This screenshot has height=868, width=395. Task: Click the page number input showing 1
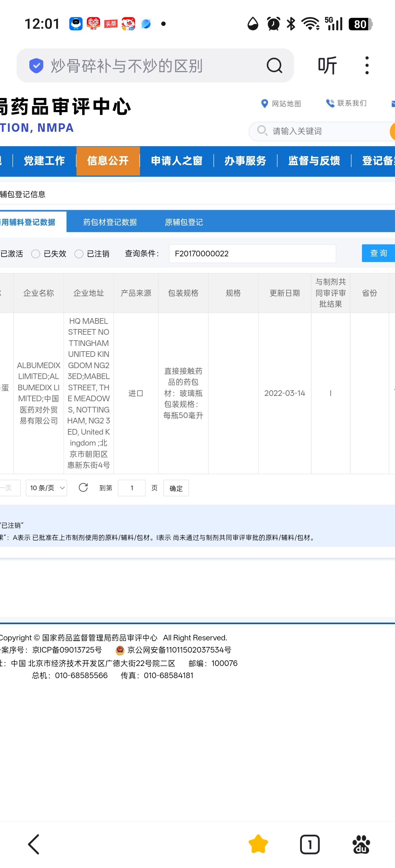(132, 488)
